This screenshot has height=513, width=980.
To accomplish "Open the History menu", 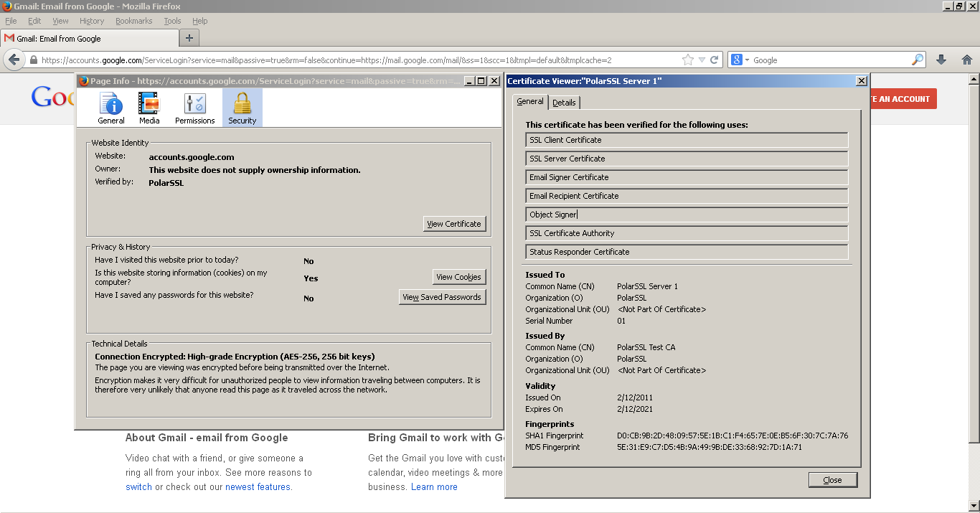I will 92,21.
